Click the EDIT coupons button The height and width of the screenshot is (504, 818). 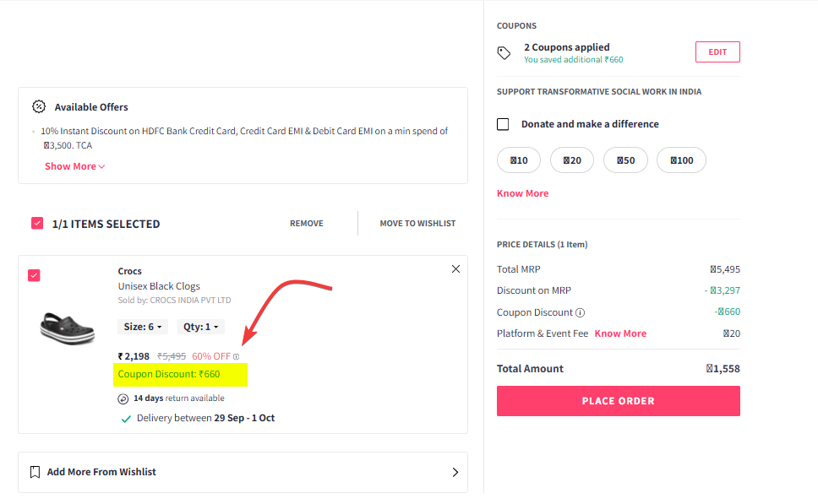(x=717, y=52)
